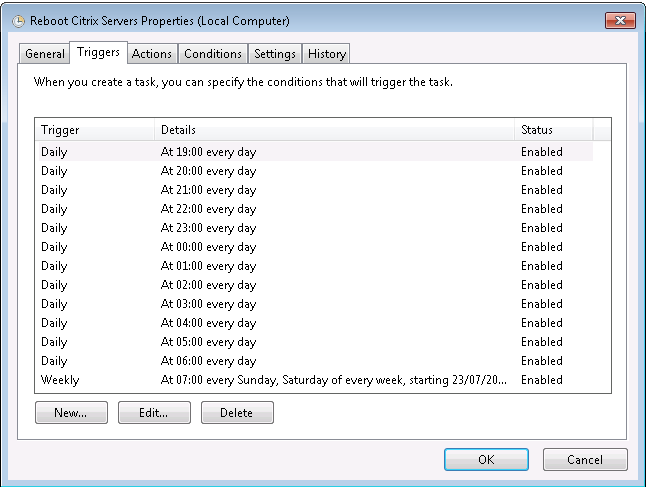This screenshot has height=487, width=646.
Task: Close the Reboot Citrix Servers Properties dialog
Action: [620, 20]
